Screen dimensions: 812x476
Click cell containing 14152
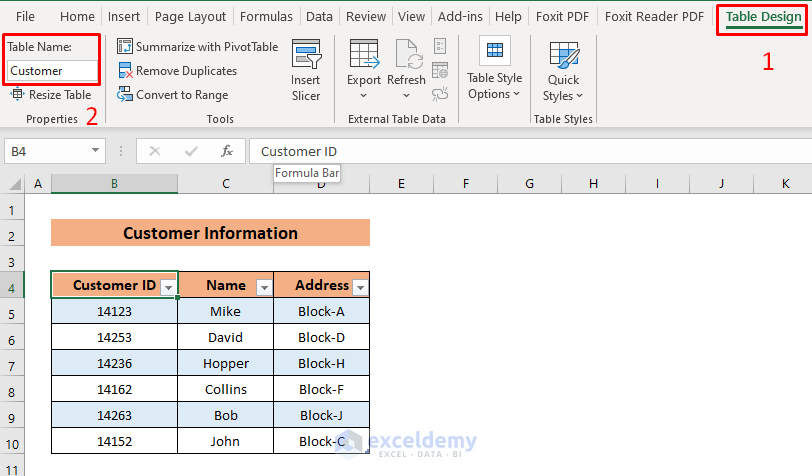[x=114, y=441]
